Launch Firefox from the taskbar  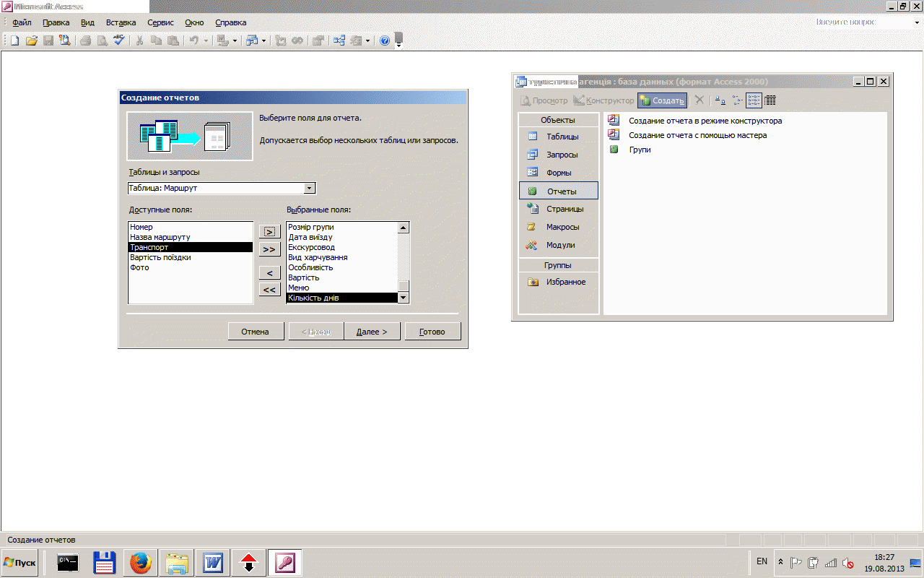coord(141,562)
